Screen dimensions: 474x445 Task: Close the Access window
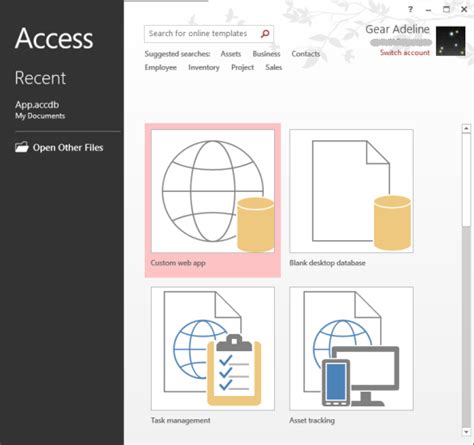point(464,9)
